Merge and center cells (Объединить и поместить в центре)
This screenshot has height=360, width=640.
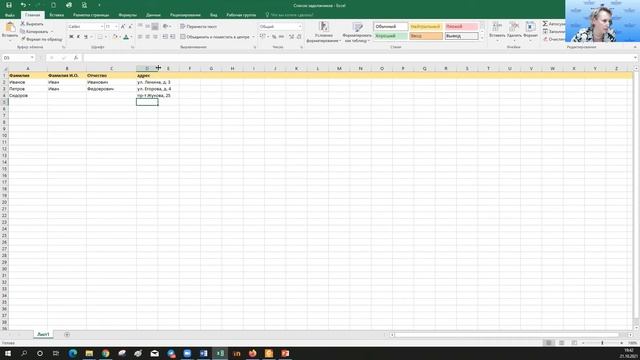[x=215, y=37]
